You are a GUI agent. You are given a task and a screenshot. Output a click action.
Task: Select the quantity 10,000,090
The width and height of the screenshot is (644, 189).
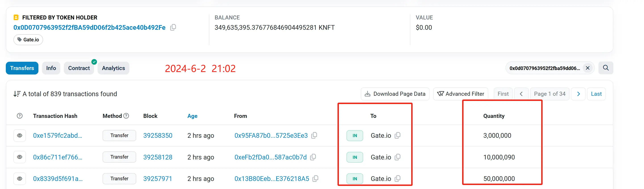pos(499,157)
